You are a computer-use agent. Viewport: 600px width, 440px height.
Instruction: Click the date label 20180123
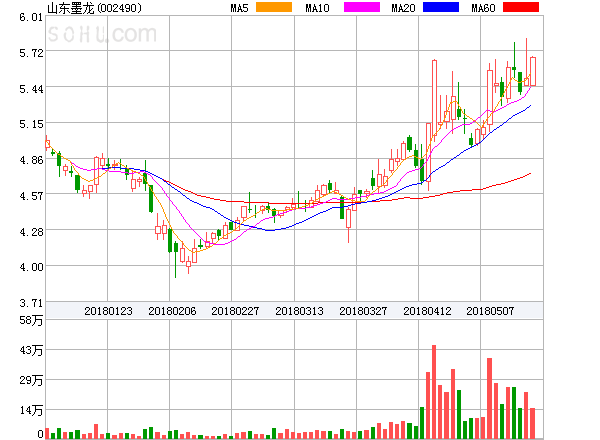(108, 311)
